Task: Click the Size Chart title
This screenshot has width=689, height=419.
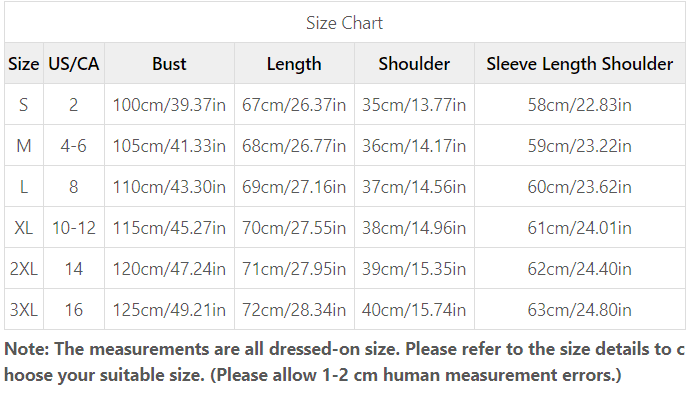Action: [x=344, y=23]
